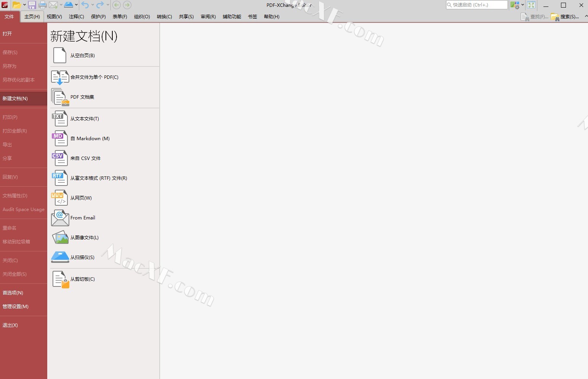Switch to the 转换(C) tab
Image resolution: width=588 pixels, height=379 pixels.
(165, 17)
